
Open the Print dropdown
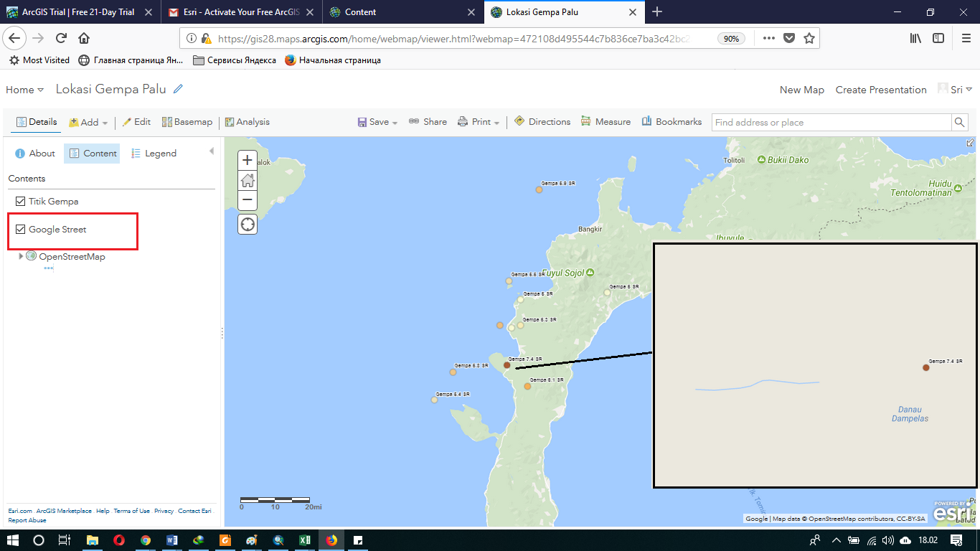point(479,122)
